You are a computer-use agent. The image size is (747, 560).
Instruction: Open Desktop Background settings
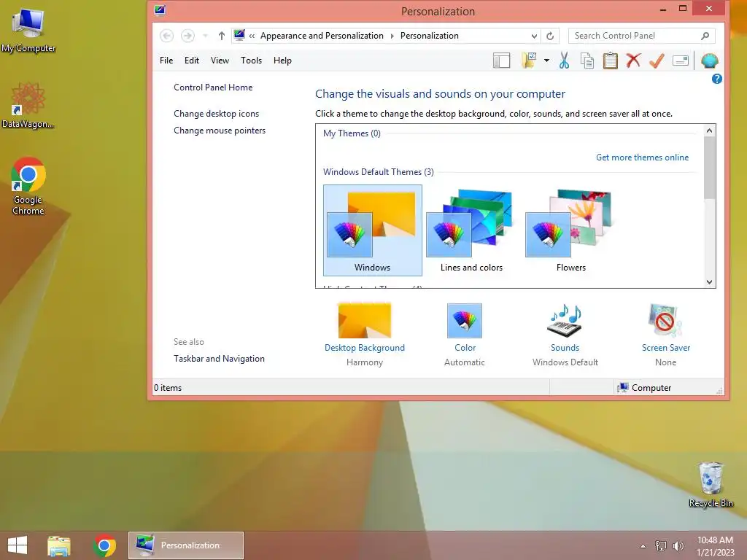coord(365,334)
